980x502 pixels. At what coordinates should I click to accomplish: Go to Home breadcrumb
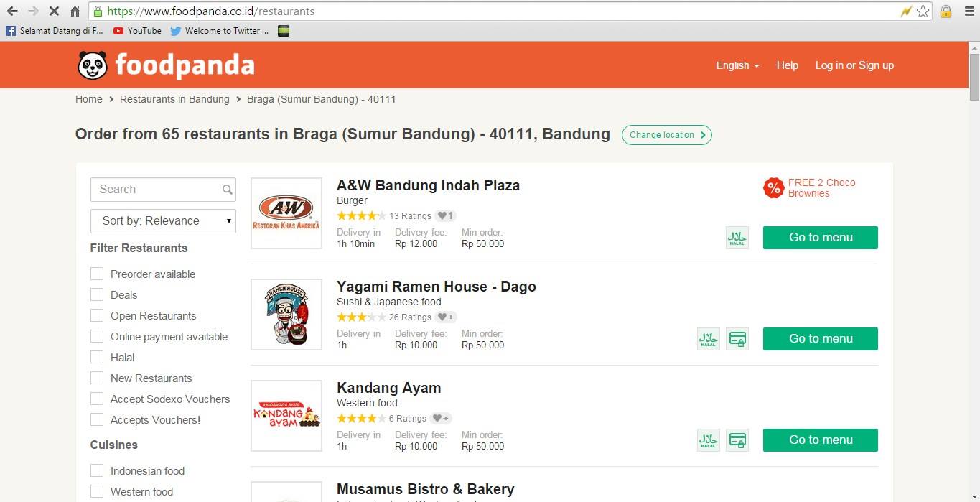89,99
